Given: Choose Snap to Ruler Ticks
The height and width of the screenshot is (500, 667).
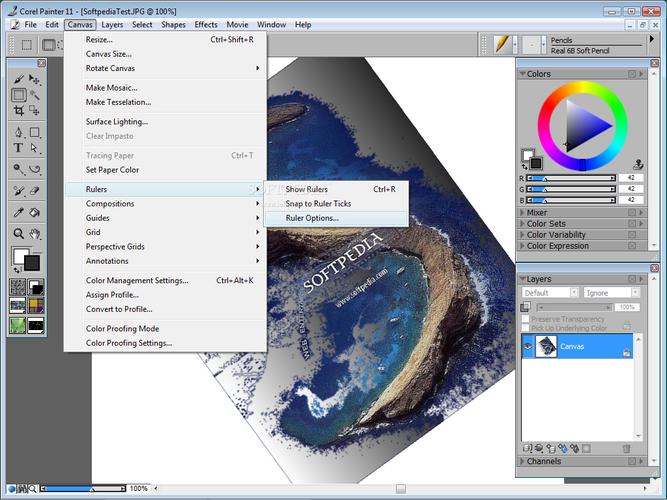Looking at the screenshot, I should 336,204.
